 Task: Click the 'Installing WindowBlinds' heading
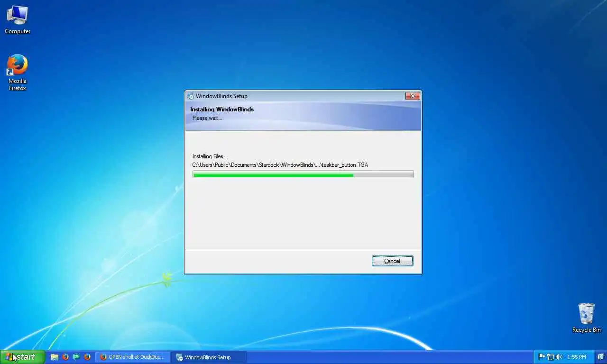click(x=222, y=109)
